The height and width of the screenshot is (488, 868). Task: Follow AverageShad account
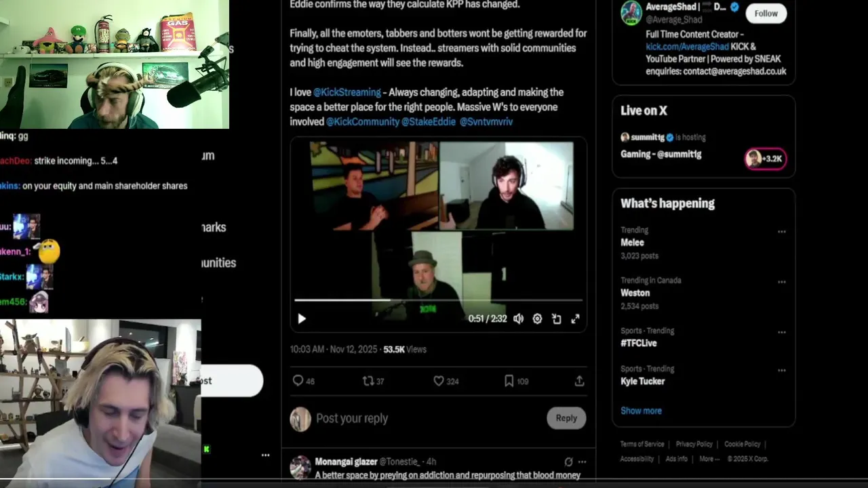(x=766, y=14)
